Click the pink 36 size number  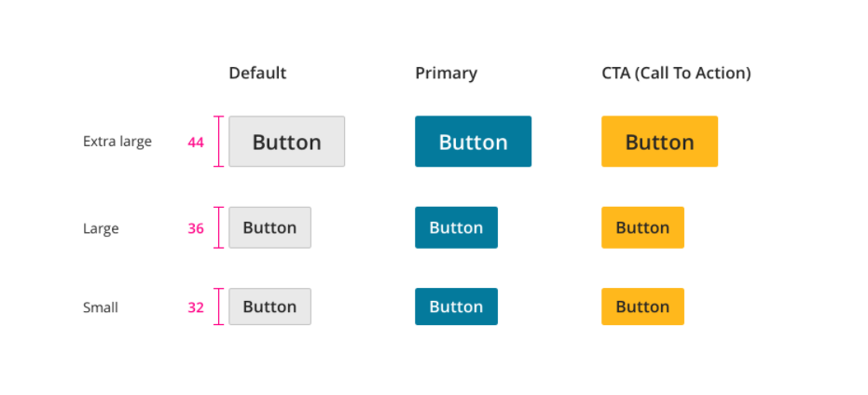tap(196, 228)
